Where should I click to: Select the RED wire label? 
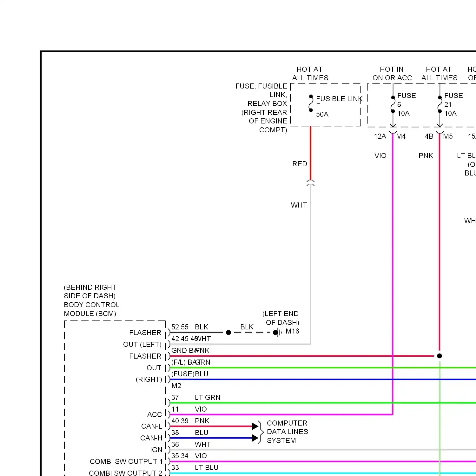pos(300,164)
